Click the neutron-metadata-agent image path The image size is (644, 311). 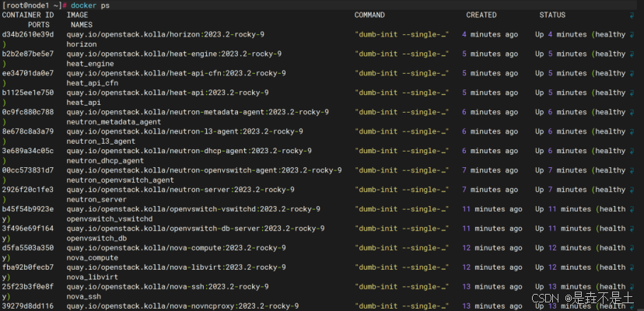point(198,112)
